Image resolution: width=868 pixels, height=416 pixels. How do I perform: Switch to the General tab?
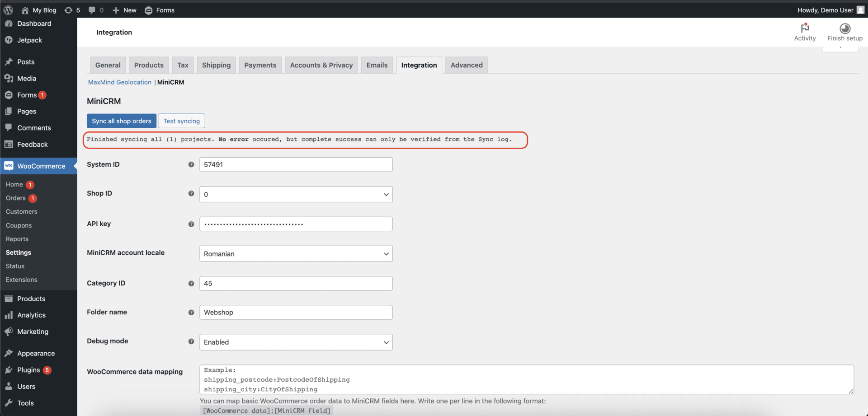click(108, 65)
